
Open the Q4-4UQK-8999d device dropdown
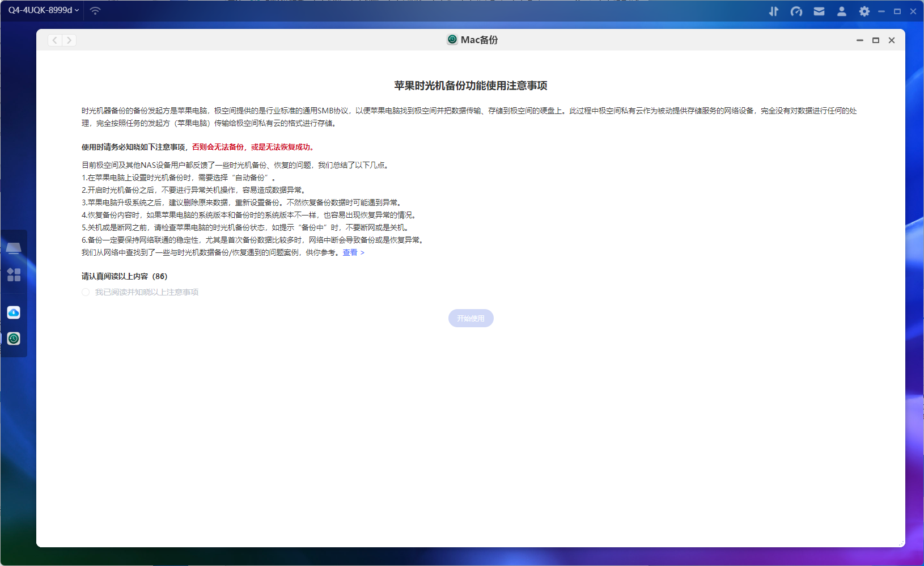pyautogui.click(x=44, y=10)
